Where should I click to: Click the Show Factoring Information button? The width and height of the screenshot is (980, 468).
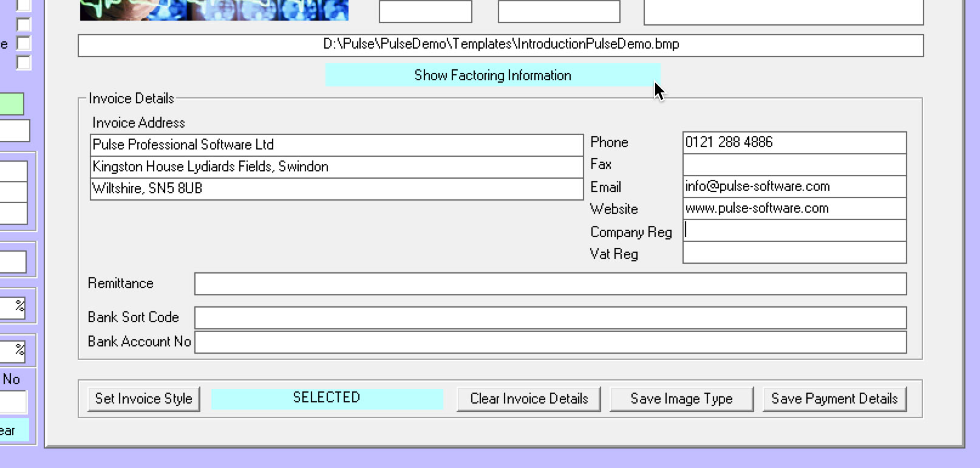pyautogui.click(x=492, y=75)
